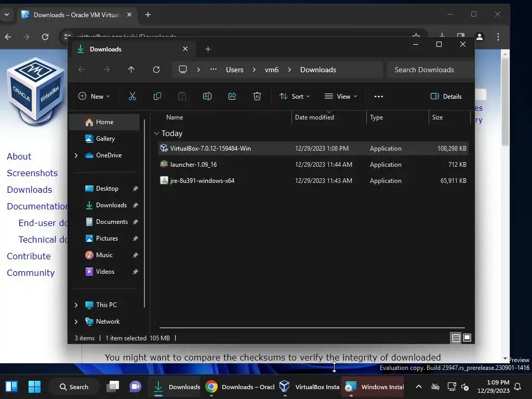
Task: Open Chrome's three-dot menu
Action: point(498,37)
